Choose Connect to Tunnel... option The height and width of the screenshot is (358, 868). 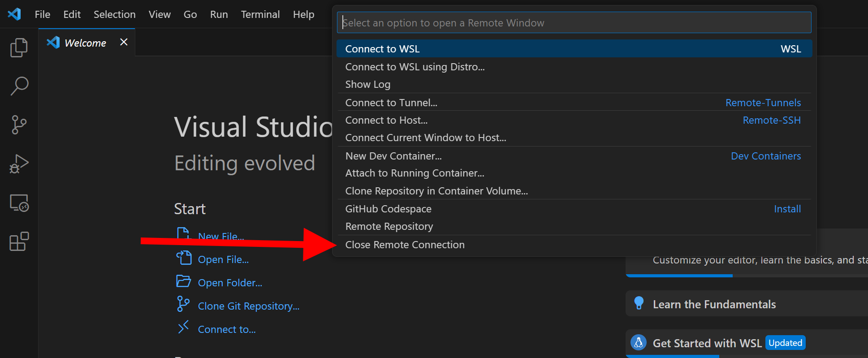click(574, 103)
